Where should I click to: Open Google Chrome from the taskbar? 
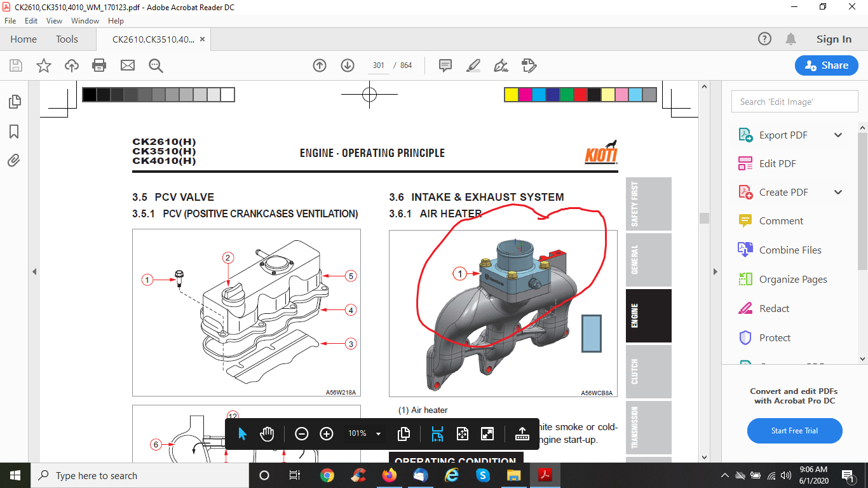(x=327, y=475)
